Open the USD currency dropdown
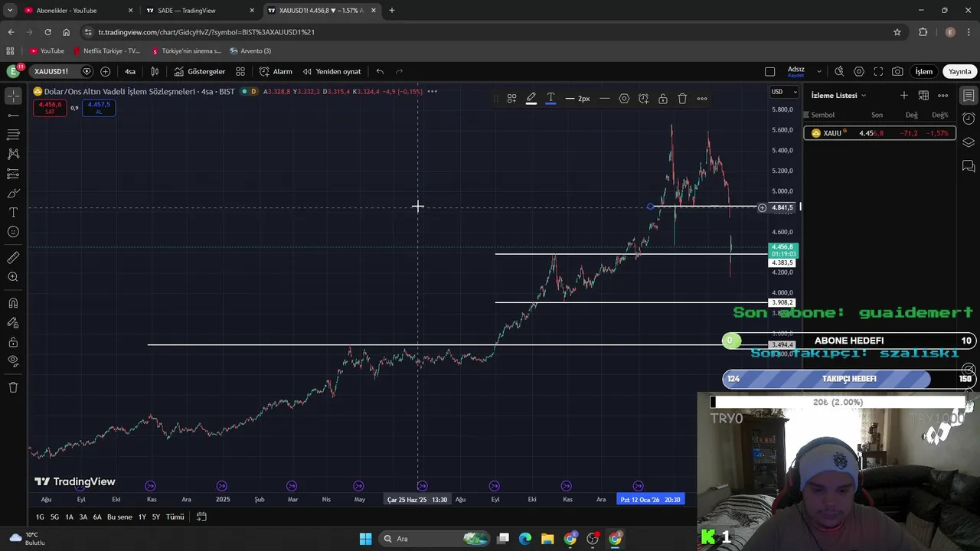 coord(784,92)
